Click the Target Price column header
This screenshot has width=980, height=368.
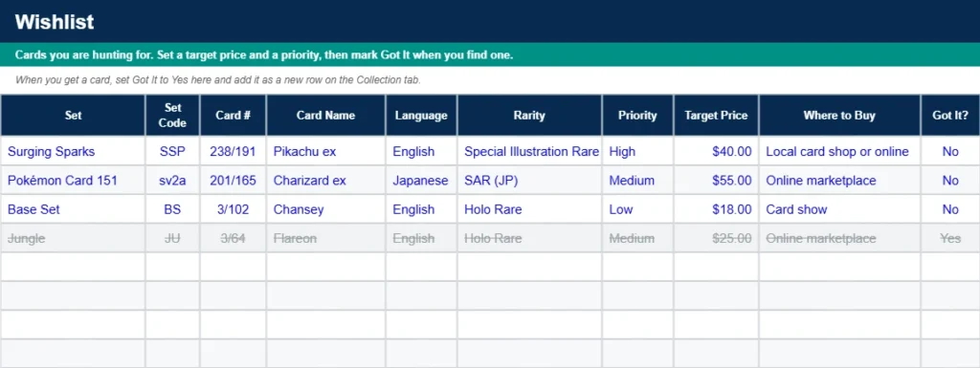point(716,116)
